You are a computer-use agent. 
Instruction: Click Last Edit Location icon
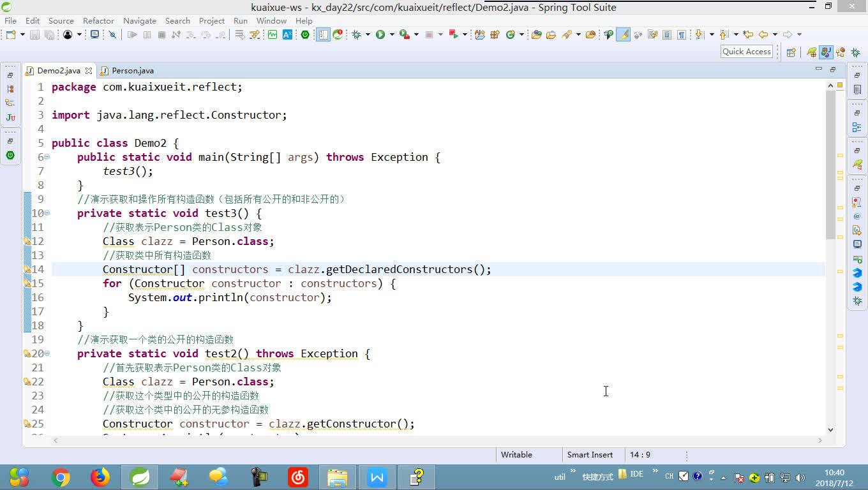(748, 34)
